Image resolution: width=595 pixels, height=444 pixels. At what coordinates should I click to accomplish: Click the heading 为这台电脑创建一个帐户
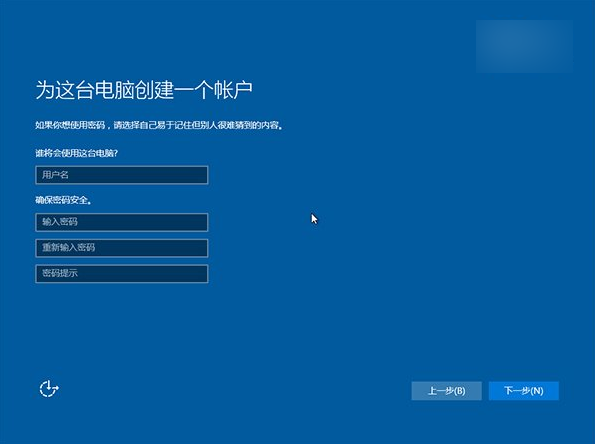(144, 90)
